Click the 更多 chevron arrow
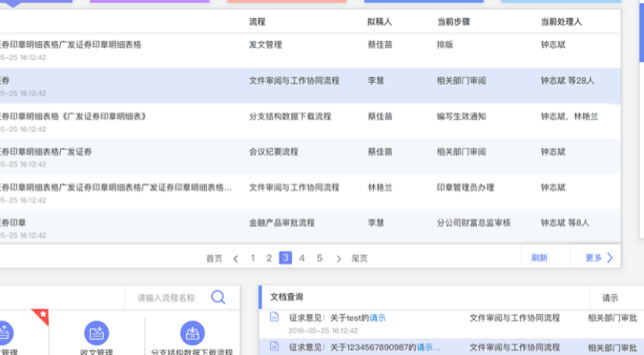The image size is (644, 355). (610, 258)
